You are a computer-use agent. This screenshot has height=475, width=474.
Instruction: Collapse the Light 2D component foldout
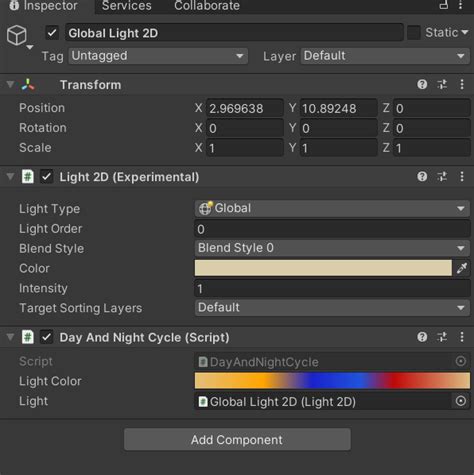click(10, 176)
